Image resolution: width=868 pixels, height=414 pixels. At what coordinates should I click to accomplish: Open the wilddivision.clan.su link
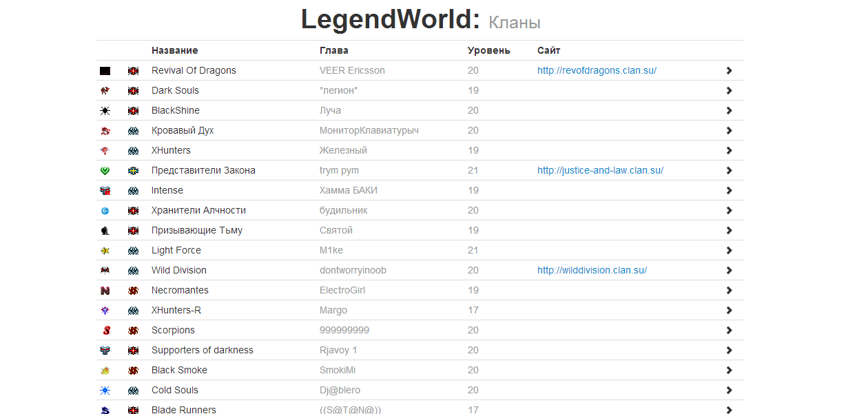[592, 271]
